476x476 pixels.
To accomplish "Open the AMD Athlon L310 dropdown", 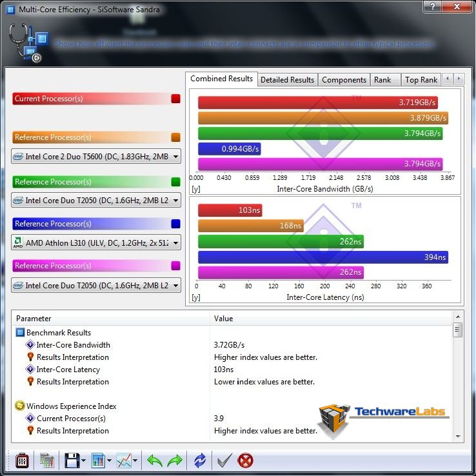I will [96, 243].
